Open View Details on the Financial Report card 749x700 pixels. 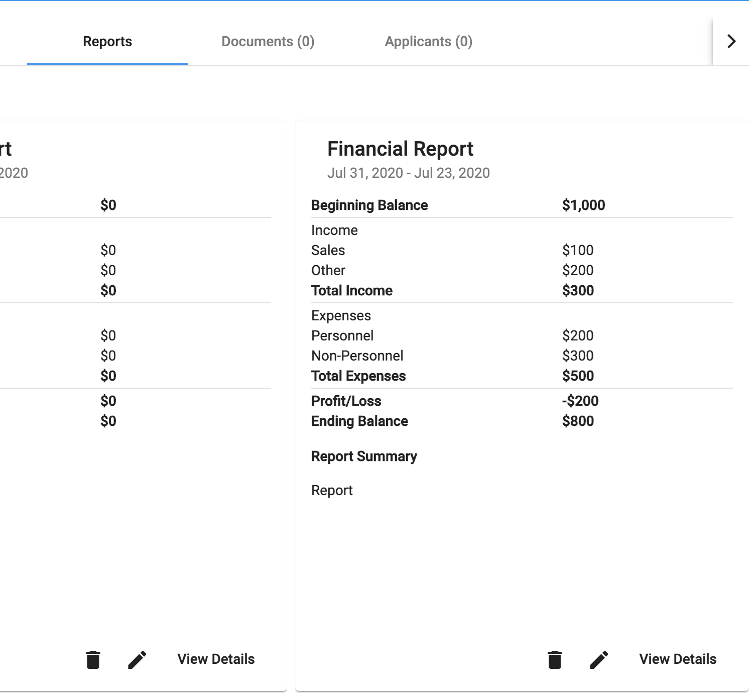click(678, 659)
